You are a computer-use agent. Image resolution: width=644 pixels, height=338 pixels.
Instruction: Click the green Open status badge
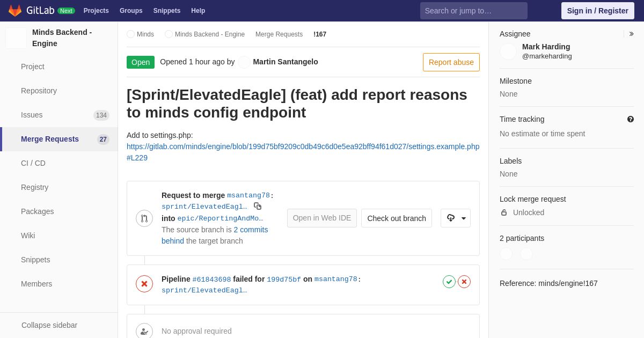click(141, 62)
